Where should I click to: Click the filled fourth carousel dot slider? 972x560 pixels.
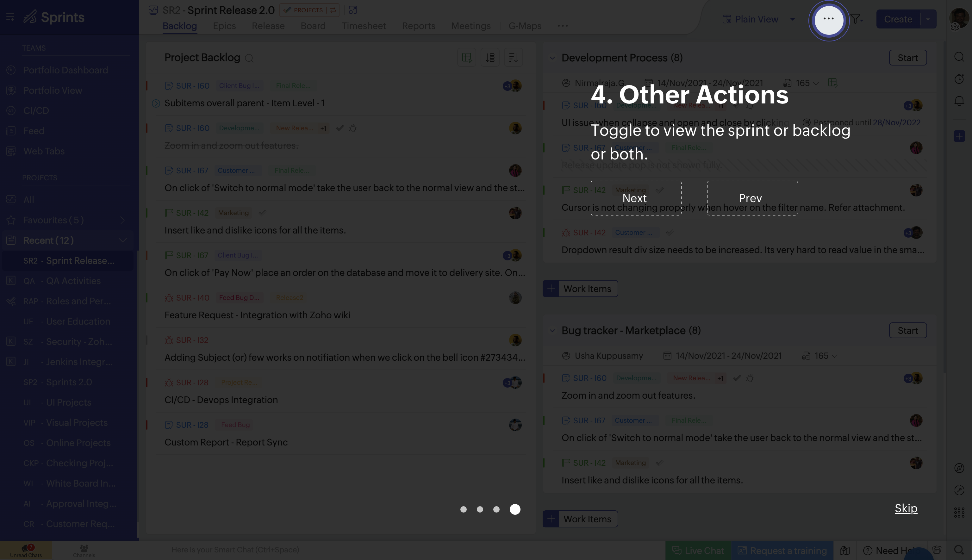(515, 509)
